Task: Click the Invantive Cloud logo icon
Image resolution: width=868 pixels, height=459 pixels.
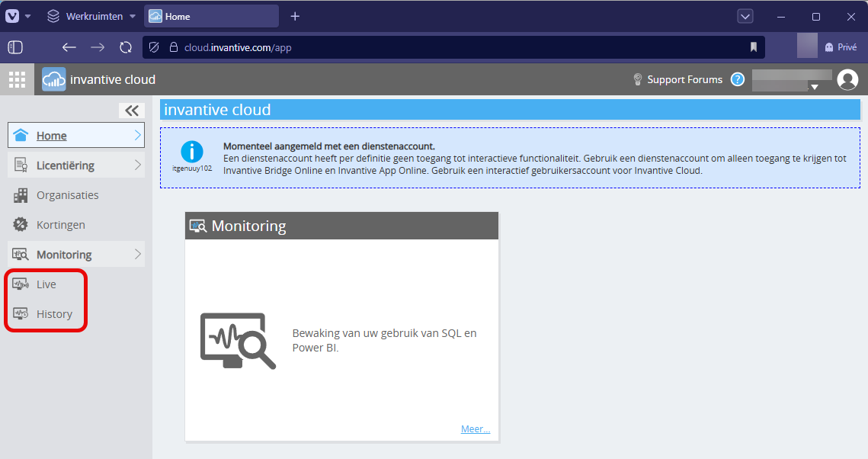Action: [x=54, y=79]
